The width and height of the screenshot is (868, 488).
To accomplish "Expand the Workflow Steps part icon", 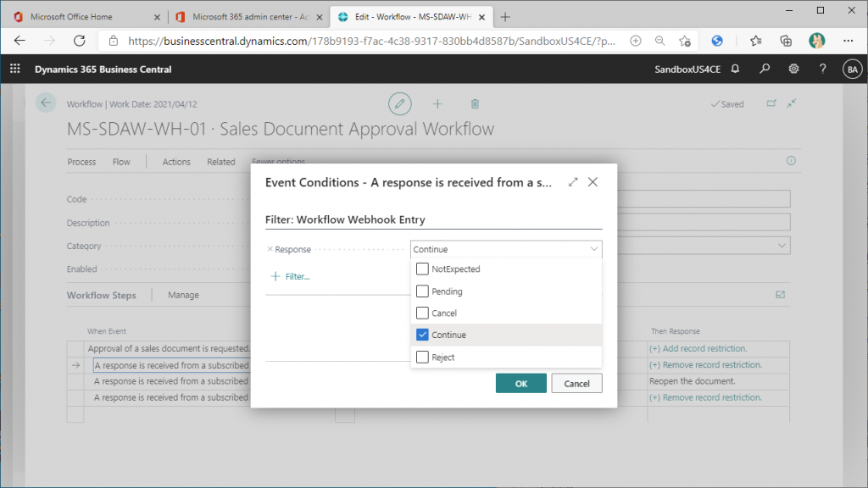I will tap(781, 295).
